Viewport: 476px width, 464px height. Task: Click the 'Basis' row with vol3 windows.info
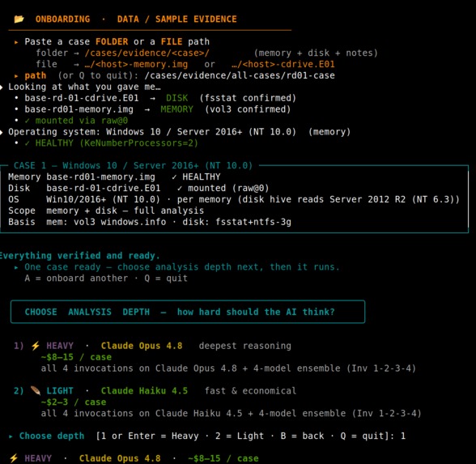[150, 222]
